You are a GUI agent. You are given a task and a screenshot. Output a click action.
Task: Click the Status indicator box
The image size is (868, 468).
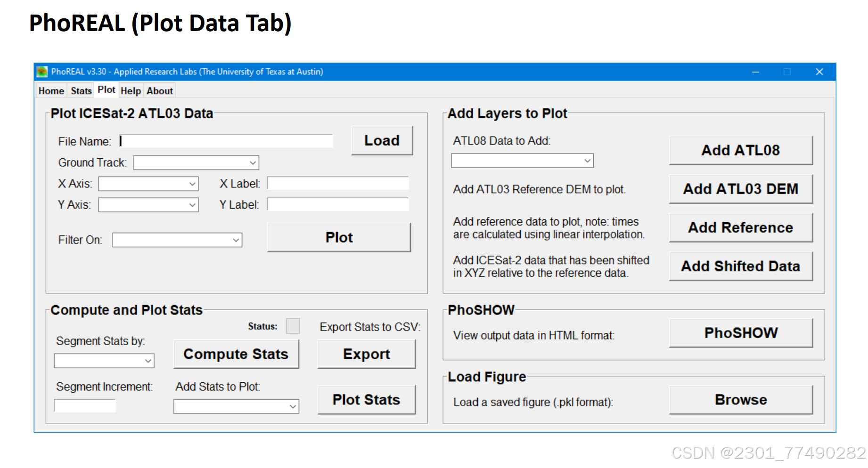[293, 326]
